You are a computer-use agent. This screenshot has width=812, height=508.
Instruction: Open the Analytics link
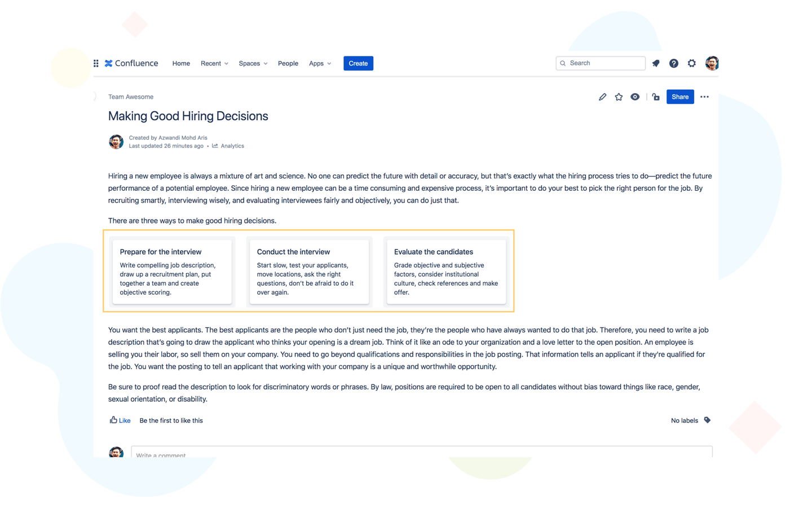point(232,146)
